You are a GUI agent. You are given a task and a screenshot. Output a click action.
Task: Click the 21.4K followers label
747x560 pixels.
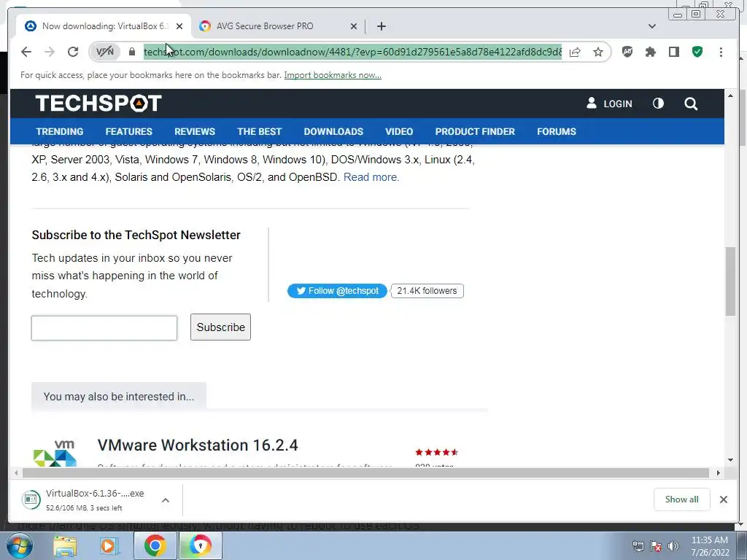coord(427,291)
